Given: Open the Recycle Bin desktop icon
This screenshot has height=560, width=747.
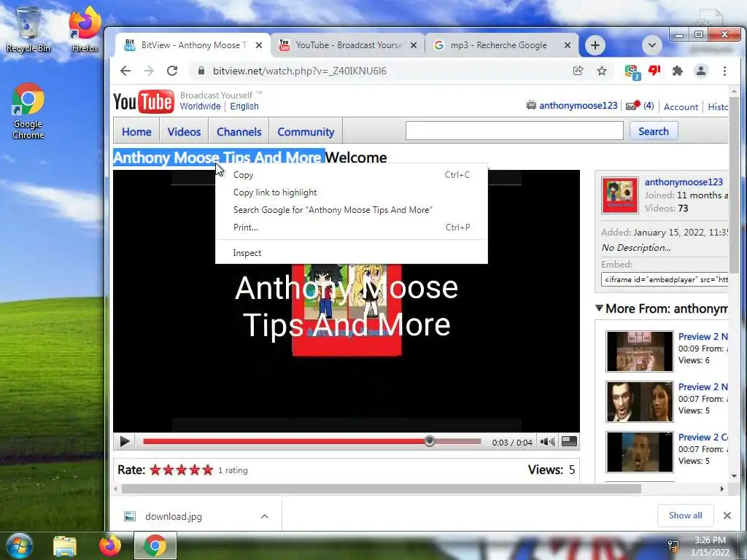Looking at the screenshot, I should tap(28, 29).
